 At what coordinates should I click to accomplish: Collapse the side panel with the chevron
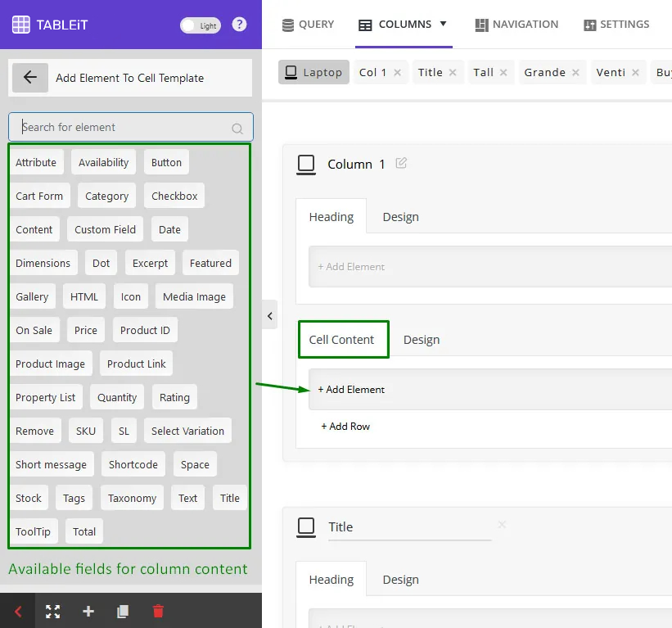point(270,314)
